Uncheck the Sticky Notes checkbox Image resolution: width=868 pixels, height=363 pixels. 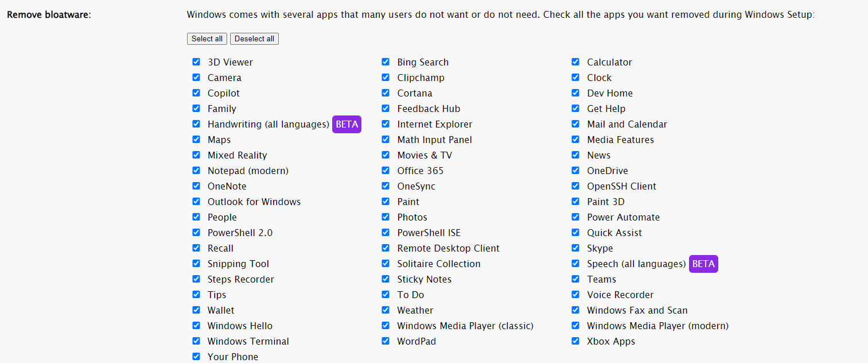click(386, 279)
